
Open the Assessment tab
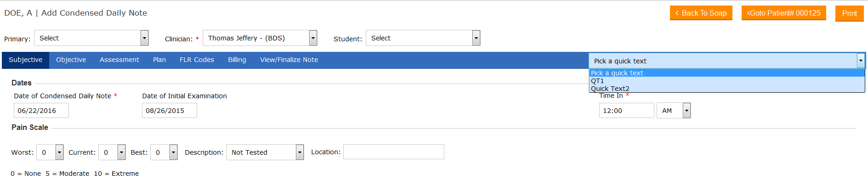tap(119, 60)
